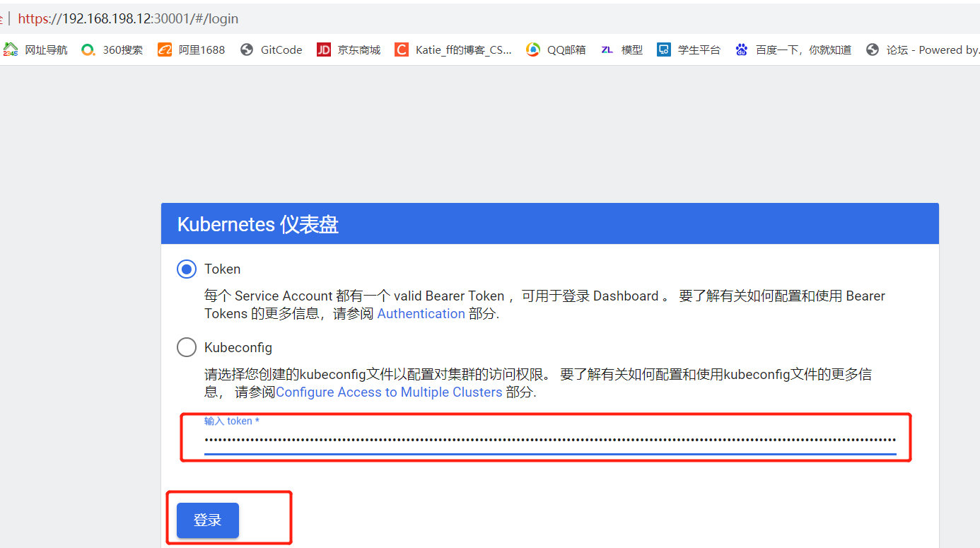Click the address bar URL
The width and height of the screenshot is (980, 548).
[128, 19]
